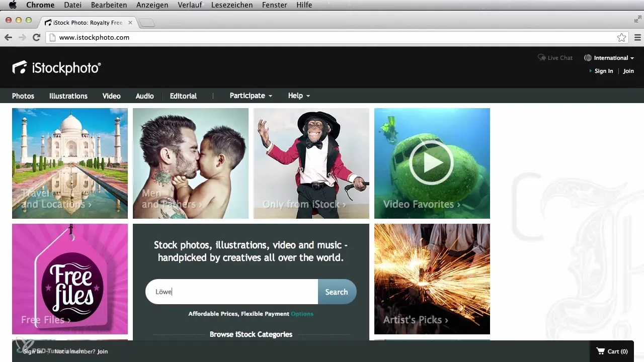Go back in Chrome
This screenshot has height=362, width=644.
point(8,38)
